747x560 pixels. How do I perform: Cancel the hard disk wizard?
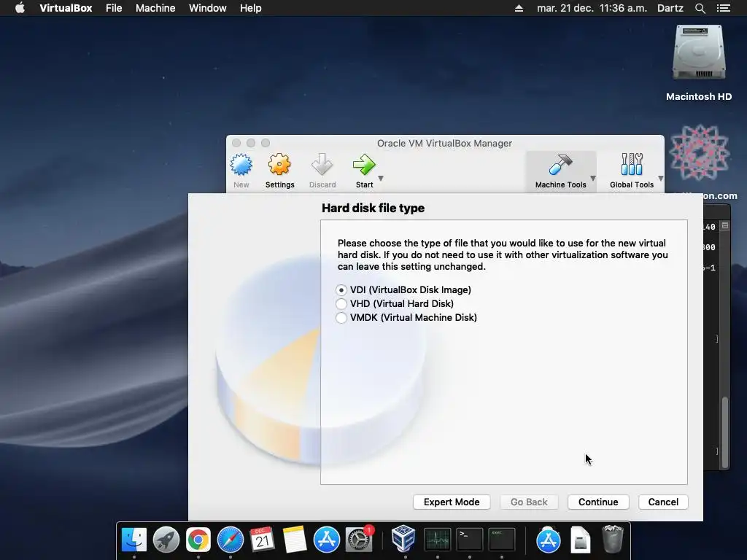coord(663,502)
